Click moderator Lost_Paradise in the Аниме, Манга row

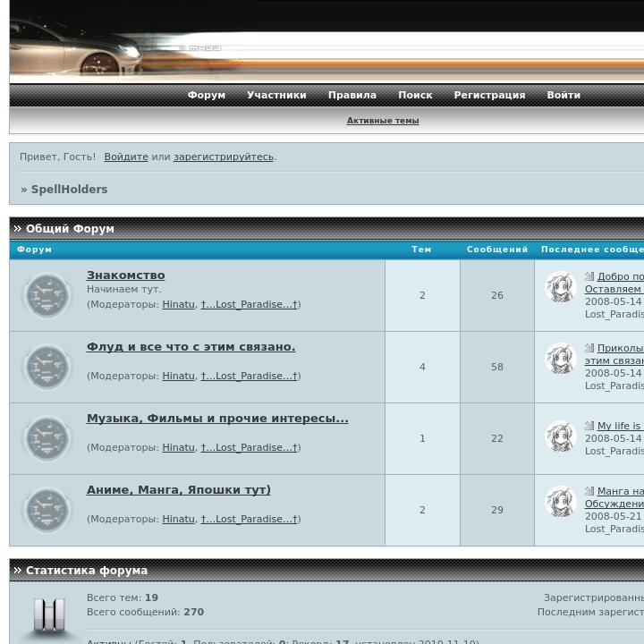(x=250, y=519)
